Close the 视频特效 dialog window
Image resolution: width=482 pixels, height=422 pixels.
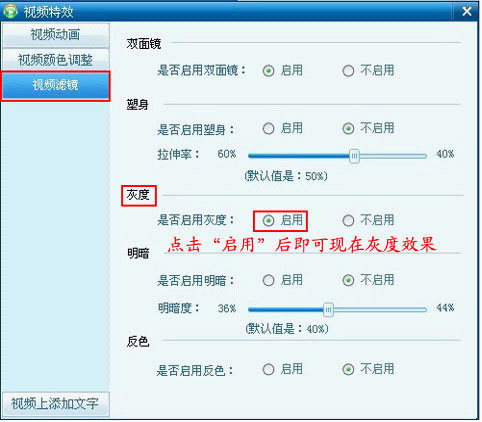point(466,11)
